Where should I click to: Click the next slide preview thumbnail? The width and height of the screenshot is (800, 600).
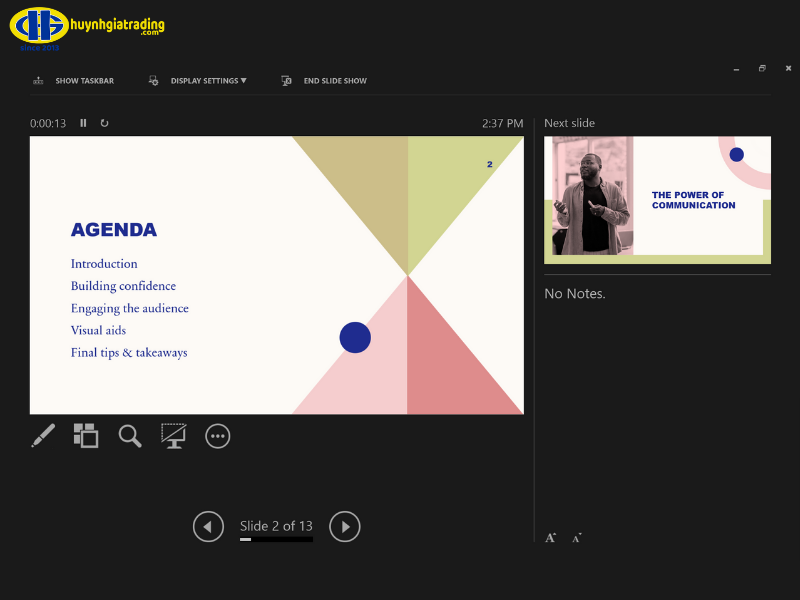657,200
